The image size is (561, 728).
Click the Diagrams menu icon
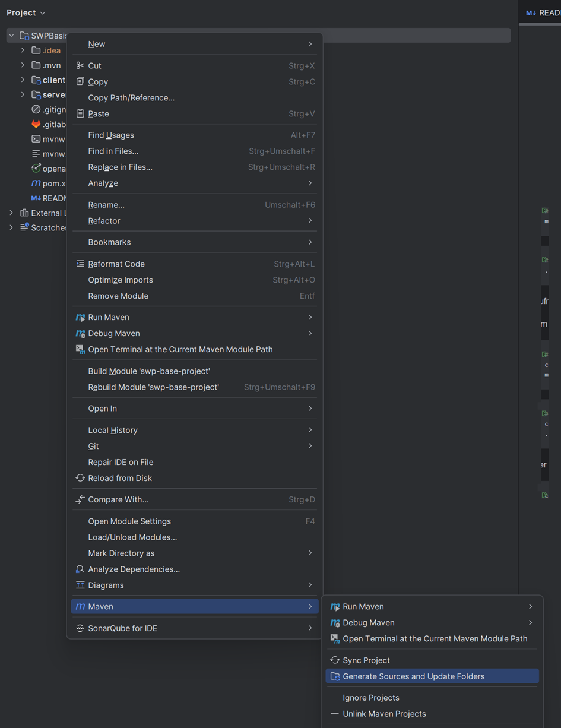tap(80, 585)
